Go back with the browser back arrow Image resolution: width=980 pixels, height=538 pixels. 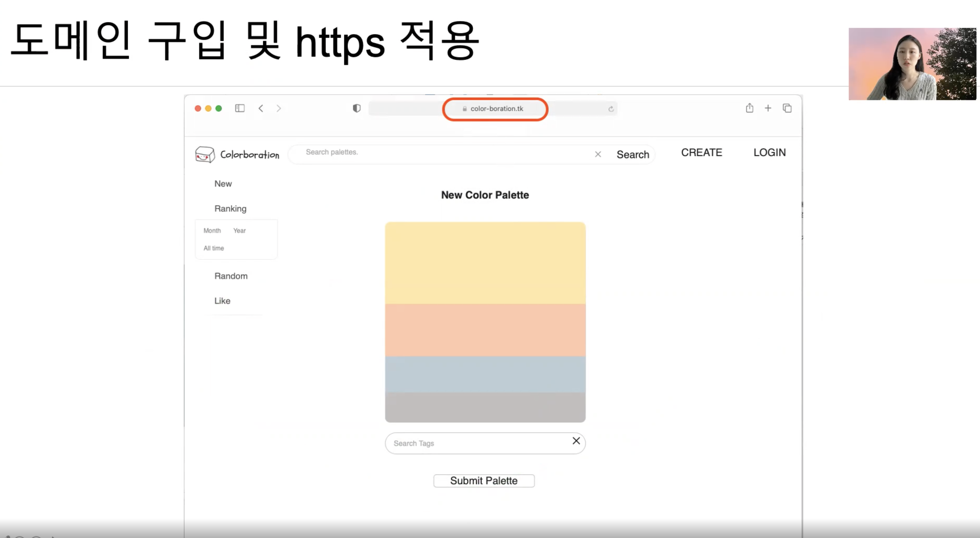click(x=261, y=109)
